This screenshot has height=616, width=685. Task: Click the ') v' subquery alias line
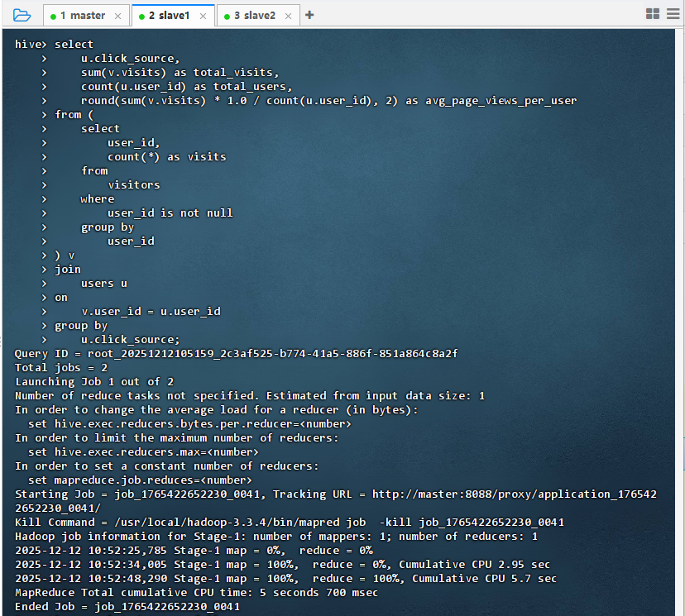coord(65,255)
